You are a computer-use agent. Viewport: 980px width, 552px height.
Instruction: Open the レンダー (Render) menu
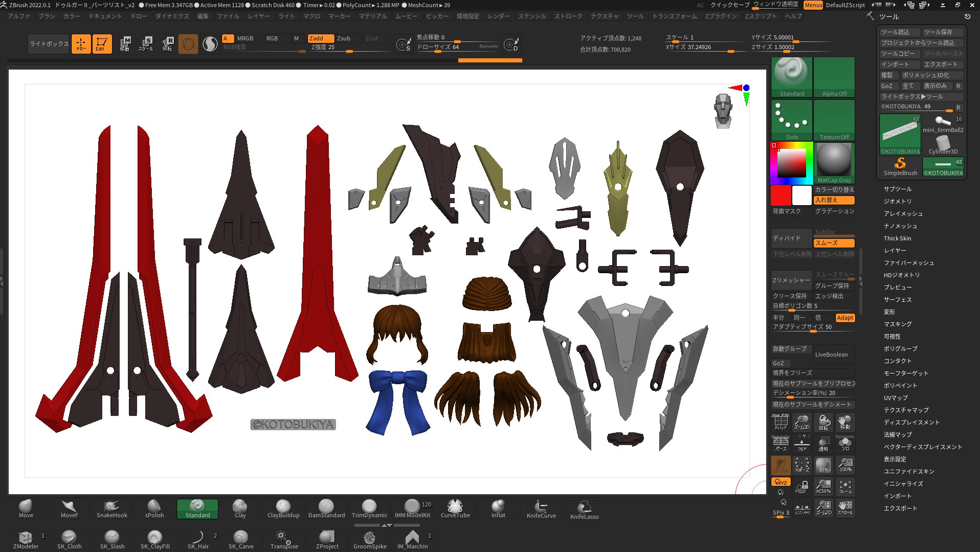(x=499, y=16)
